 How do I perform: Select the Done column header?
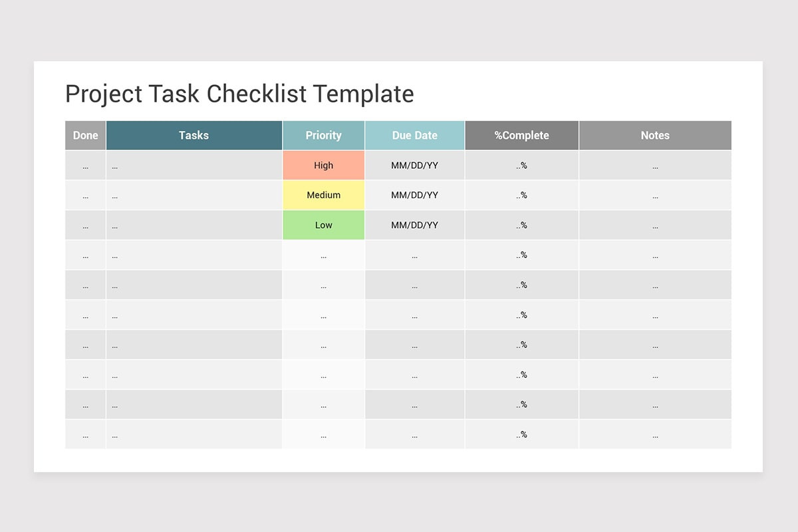[85, 136]
